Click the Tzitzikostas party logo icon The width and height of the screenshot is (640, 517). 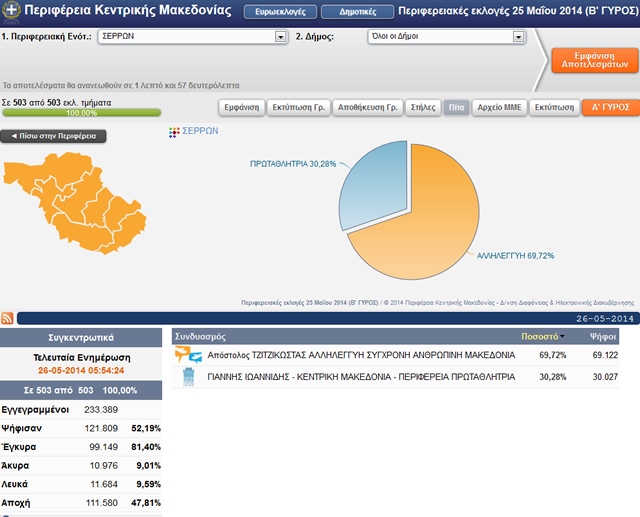coord(187,355)
